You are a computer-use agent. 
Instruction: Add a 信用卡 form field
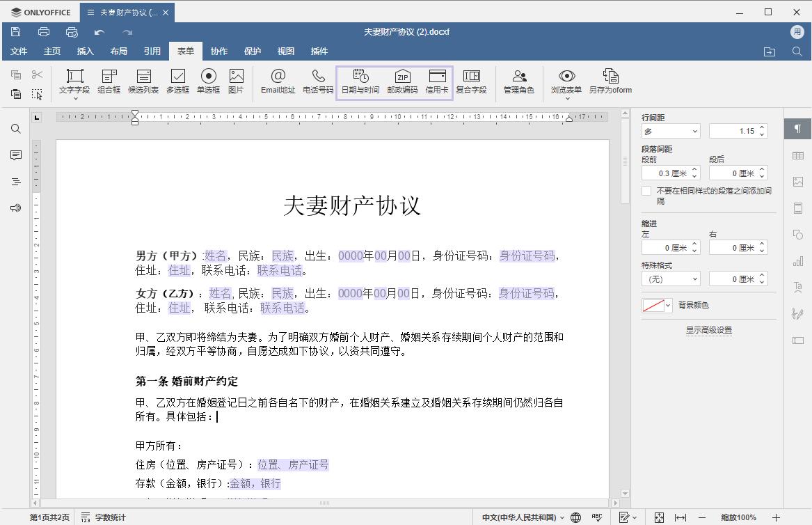[x=438, y=81]
